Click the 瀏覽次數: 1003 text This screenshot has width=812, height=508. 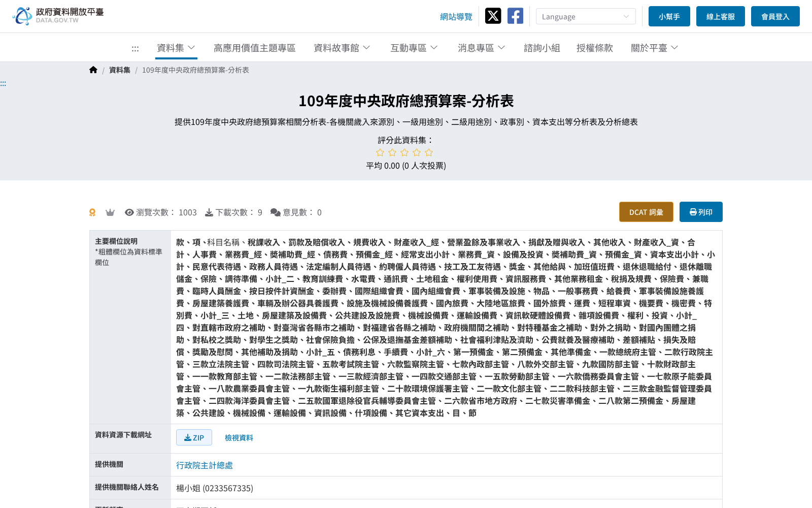pyautogui.click(x=166, y=212)
